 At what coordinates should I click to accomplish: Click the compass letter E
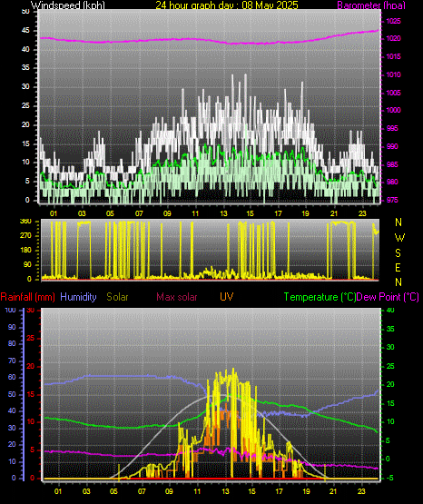click(398, 267)
